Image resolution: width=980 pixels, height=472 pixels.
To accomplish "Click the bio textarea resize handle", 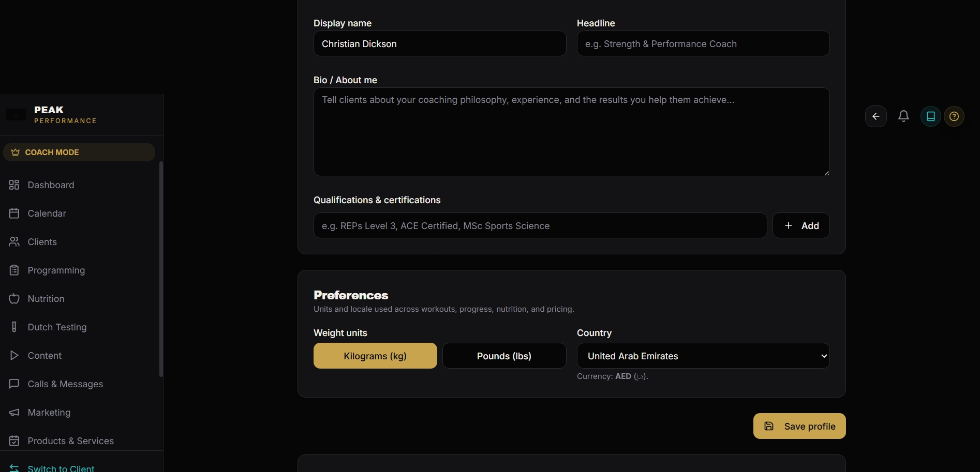I will 826,173.
